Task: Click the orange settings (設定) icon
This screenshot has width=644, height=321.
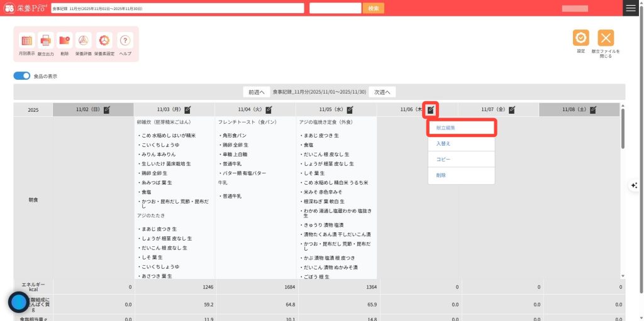Action: (580, 38)
